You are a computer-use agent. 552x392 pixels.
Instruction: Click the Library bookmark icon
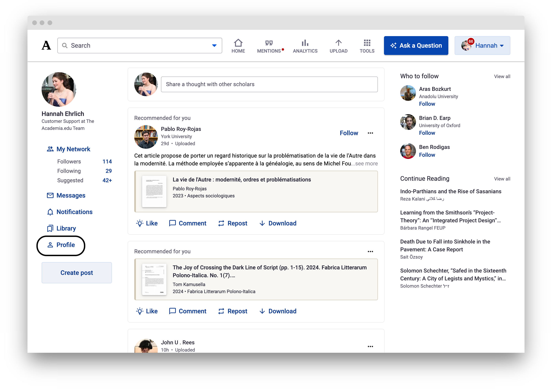pos(50,228)
